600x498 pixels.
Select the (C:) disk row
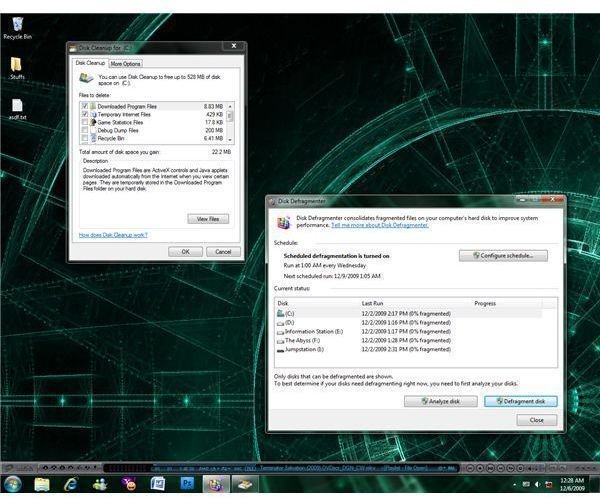[x=409, y=313]
